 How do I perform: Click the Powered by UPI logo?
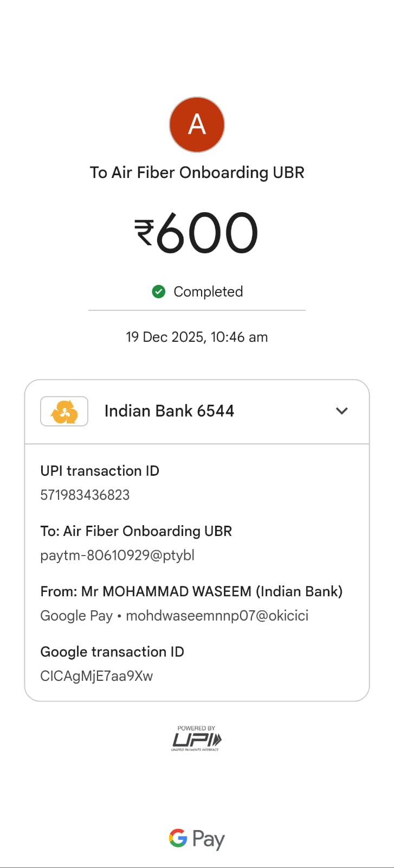(197, 739)
